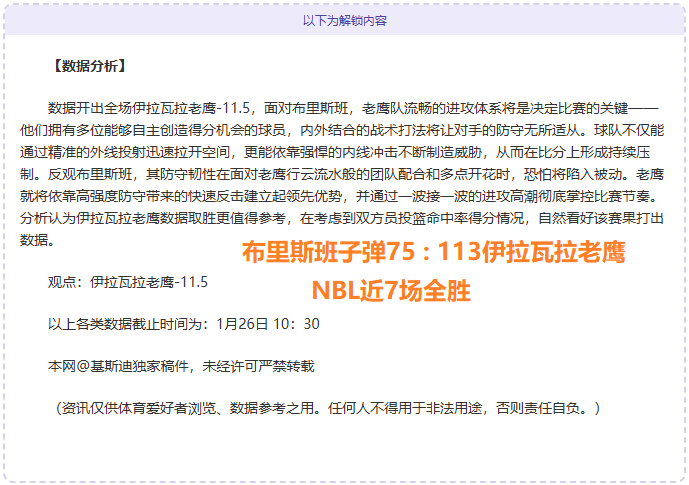Click the date text '1月26日 10：30'
Image resolution: width=689 pixels, height=485 pixels.
[267, 324]
